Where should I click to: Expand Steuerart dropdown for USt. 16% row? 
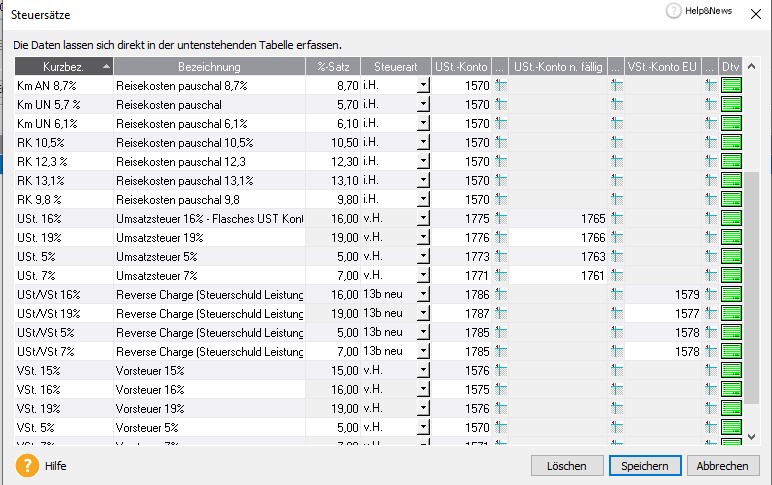pyautogui.click(x=423, y=219)
